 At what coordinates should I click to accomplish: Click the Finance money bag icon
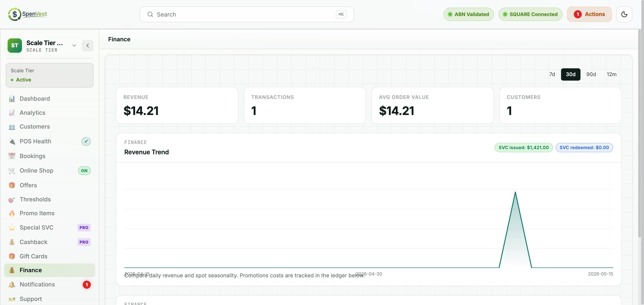(x=12, y=270)
